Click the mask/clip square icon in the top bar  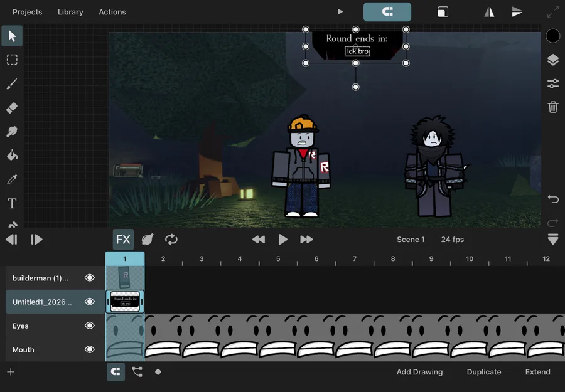click(443, 12)
